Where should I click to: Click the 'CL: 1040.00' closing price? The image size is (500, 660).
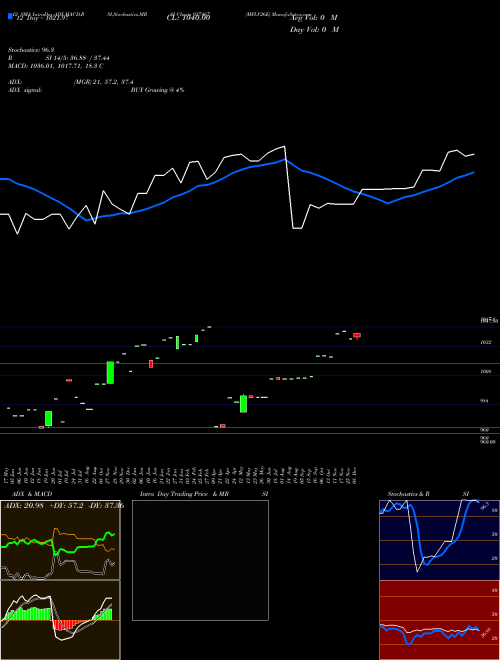click(188, 17)
